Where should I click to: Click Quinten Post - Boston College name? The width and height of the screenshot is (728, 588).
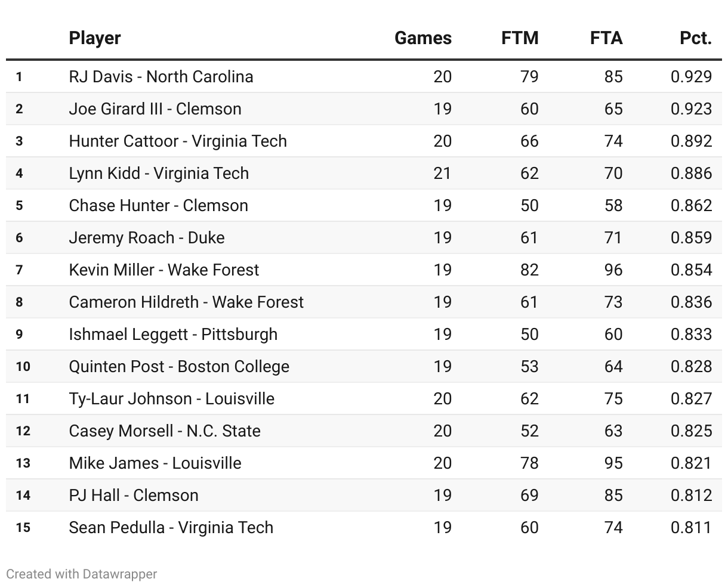(x=179, y=366)
